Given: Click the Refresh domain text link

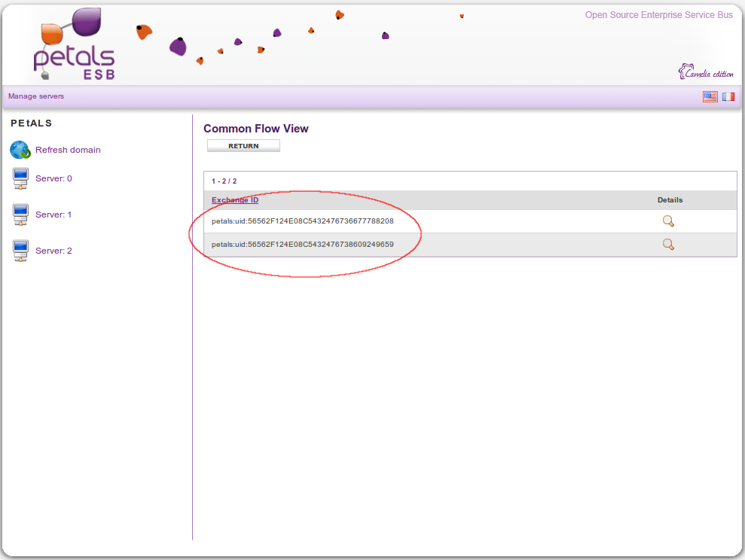Looking at the screenshot, I should [68, 150].
